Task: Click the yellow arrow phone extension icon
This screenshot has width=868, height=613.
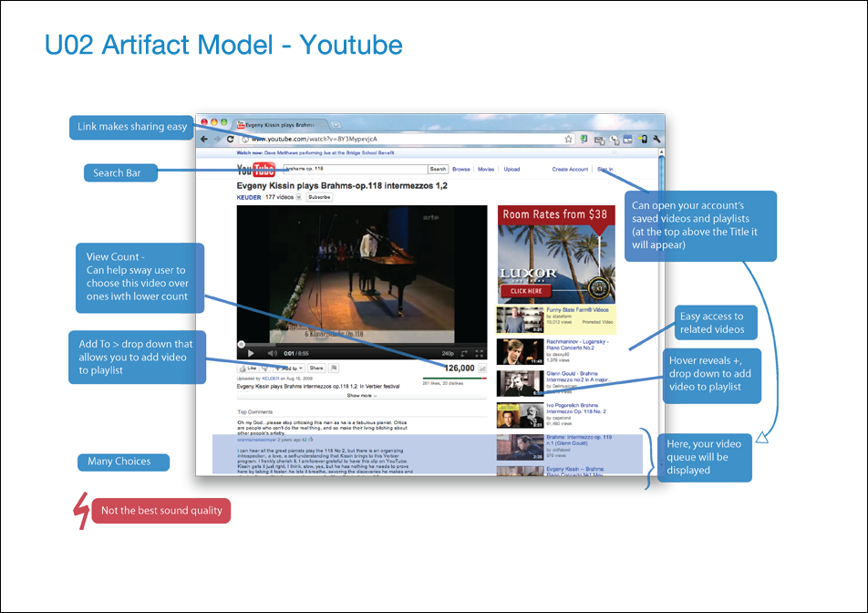Action: 643,140
